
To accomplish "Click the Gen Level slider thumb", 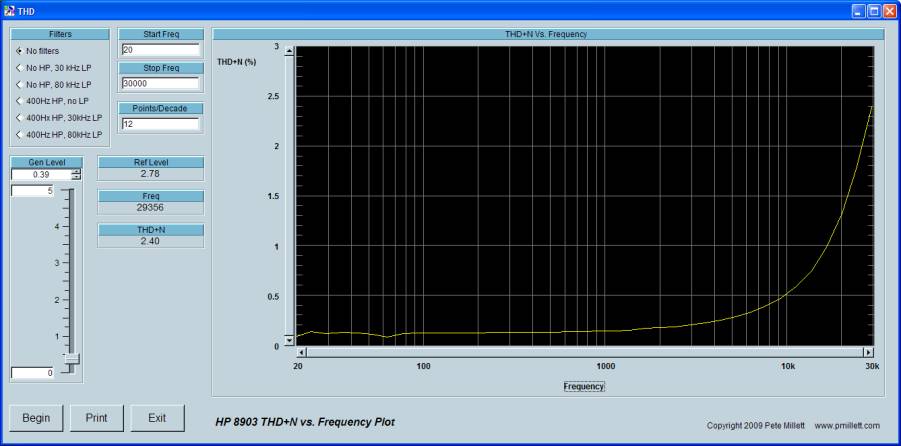I will click(71, 358).
